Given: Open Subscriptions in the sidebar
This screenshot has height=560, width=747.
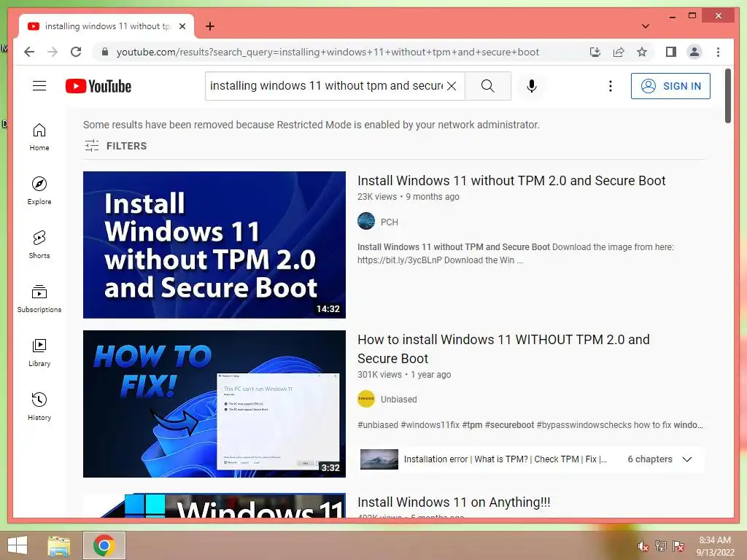Looking at the screenshot, I should pyautogui.click(x=39, y=298).
